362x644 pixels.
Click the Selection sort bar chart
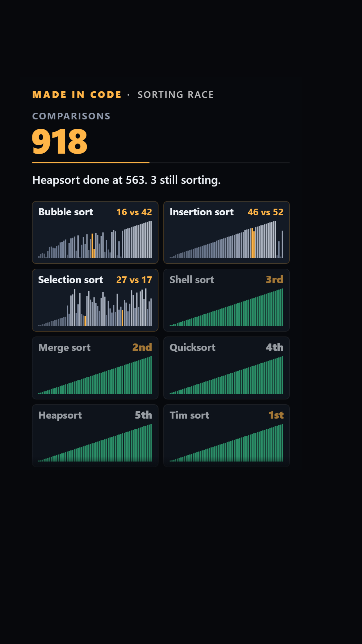[x=95, y=307]
